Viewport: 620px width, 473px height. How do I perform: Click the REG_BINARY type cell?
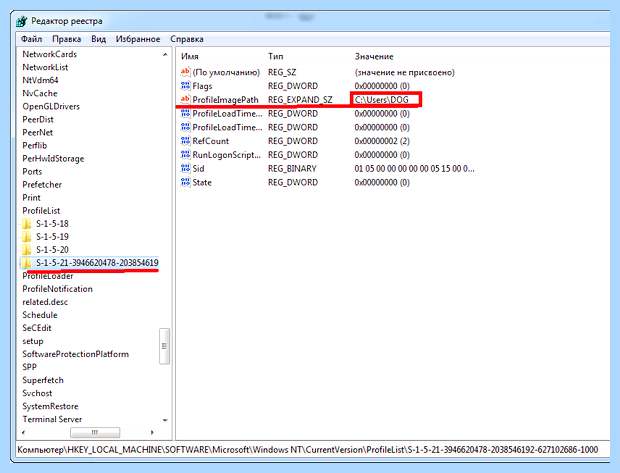pos(292,169)
